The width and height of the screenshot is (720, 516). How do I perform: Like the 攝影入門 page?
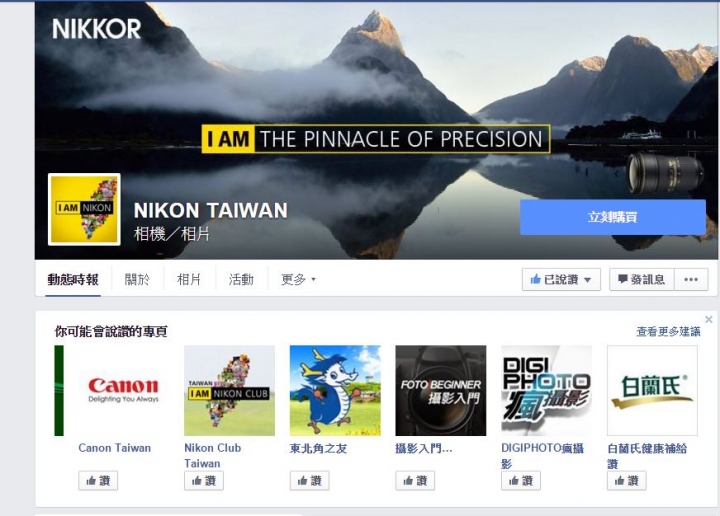pos(415,481)
